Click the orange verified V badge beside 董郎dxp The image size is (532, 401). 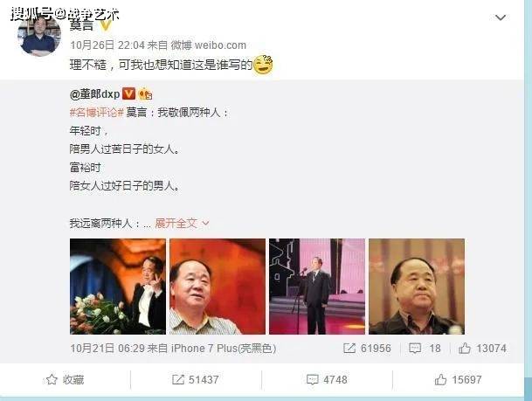coord(128,93)
